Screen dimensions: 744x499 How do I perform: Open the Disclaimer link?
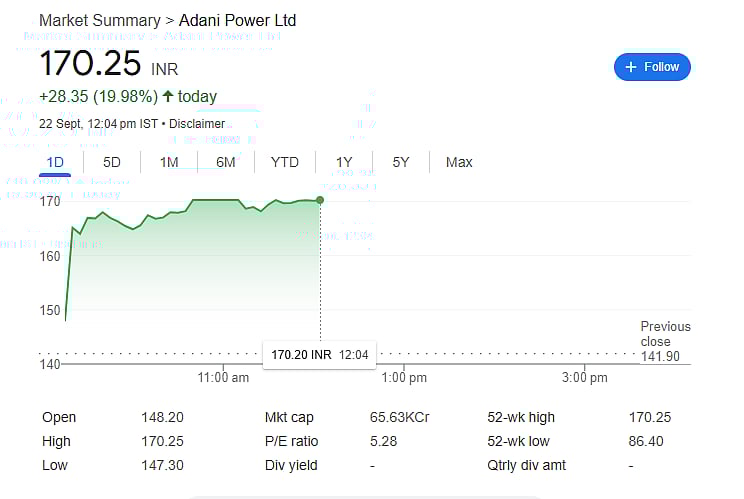197,124
